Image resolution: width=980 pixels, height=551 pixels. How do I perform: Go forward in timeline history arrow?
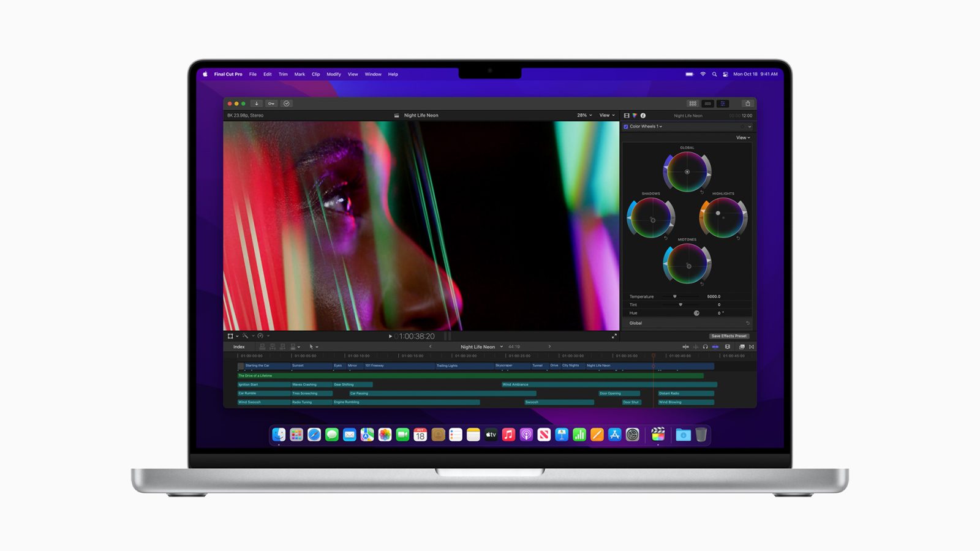pos(549,347)
